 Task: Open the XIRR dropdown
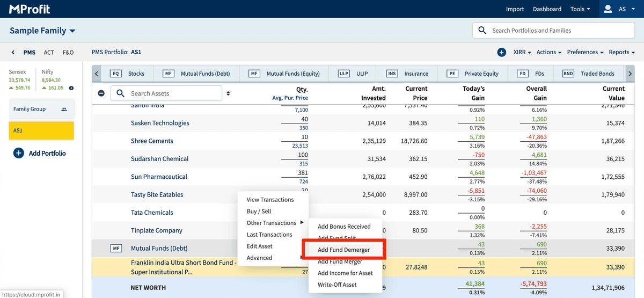[x=522, y=52]
